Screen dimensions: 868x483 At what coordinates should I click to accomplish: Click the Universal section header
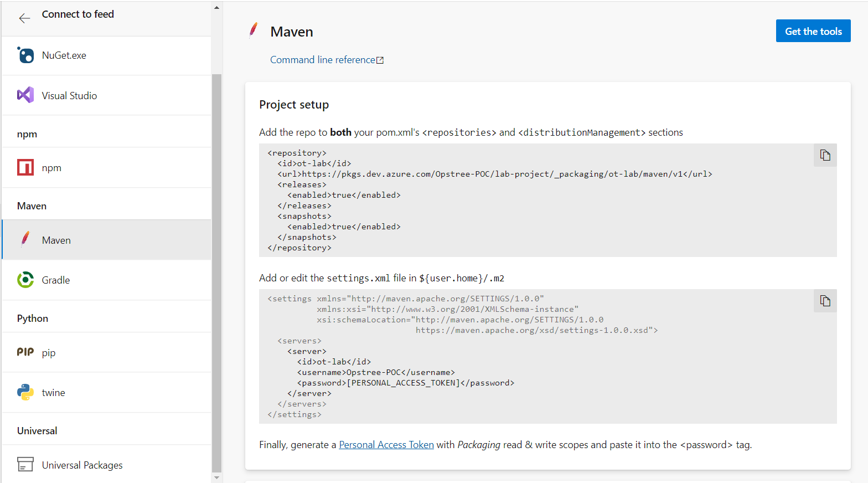point(37,431)
